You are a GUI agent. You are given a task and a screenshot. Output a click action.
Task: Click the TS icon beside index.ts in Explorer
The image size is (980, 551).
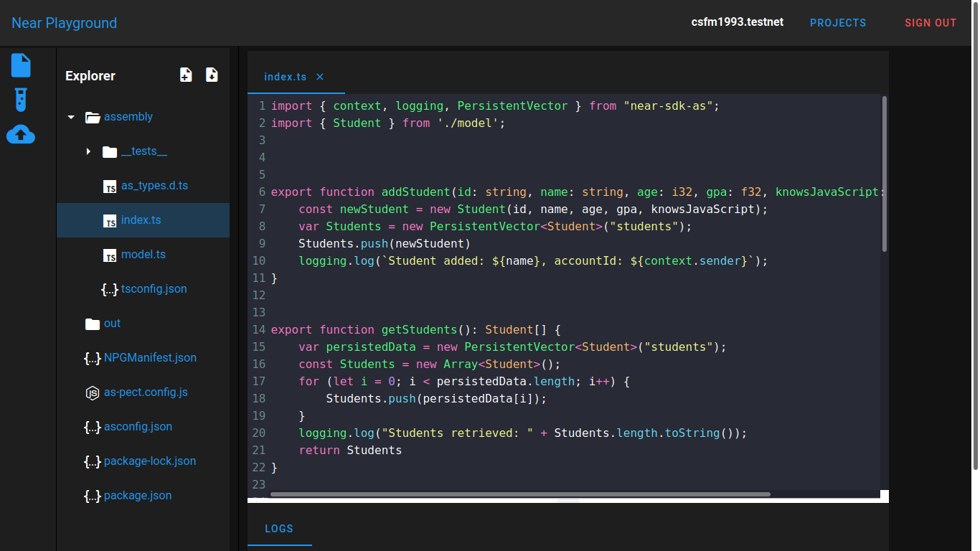tap(110, 221)
